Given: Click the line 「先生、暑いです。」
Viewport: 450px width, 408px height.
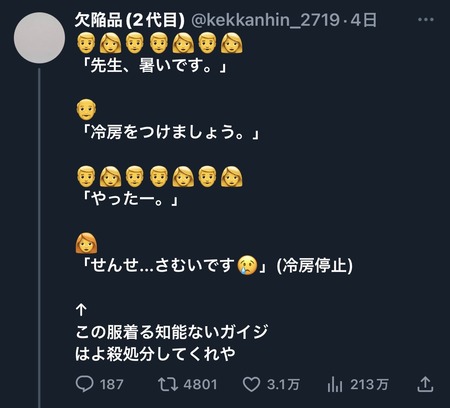Looking at the screenshot, I should pos(152,65).
